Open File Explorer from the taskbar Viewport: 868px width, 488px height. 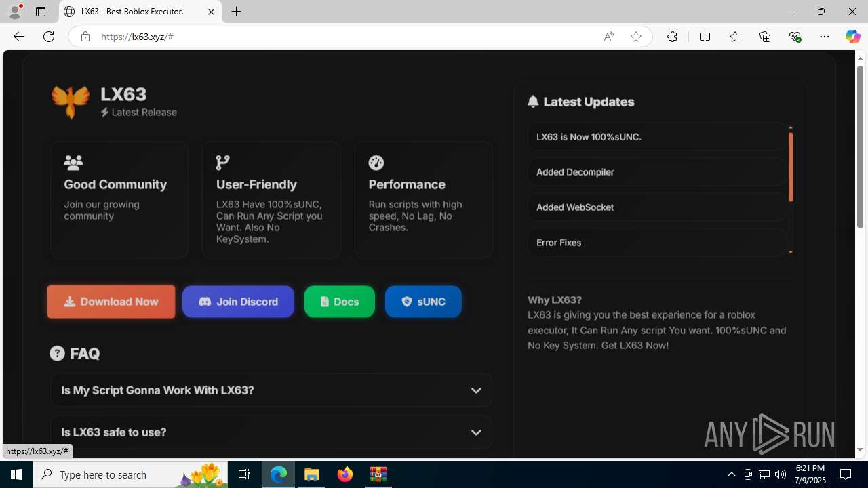click(312, 474)
